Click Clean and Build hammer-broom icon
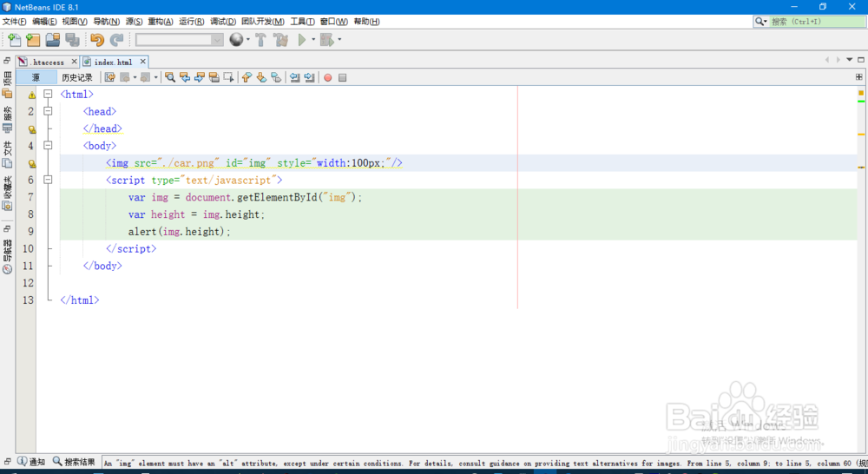 click(x=280, y=40)
